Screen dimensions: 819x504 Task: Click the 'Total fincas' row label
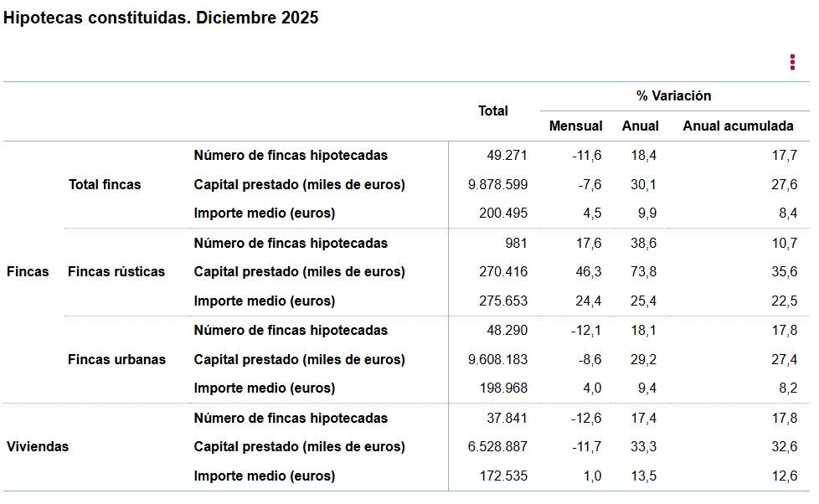point(105,184)
